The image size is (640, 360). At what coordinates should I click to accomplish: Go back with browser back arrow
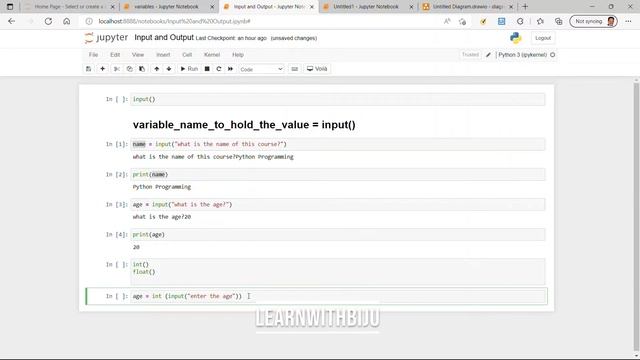(x=11, y=21)
